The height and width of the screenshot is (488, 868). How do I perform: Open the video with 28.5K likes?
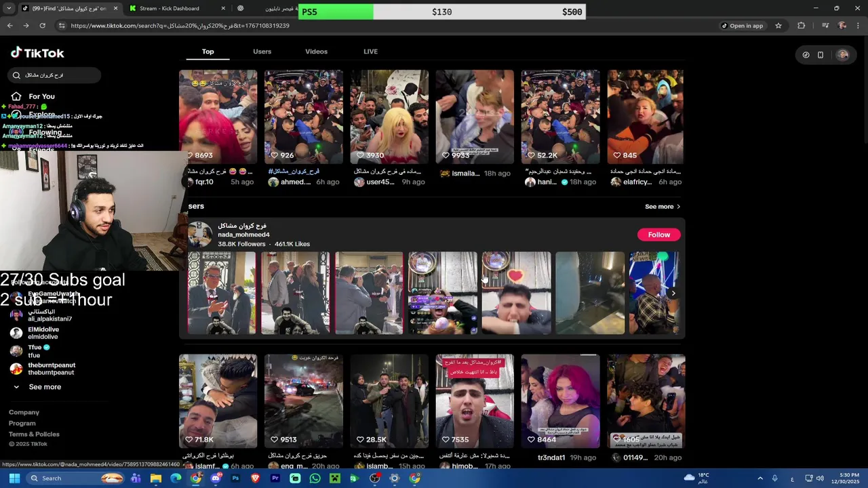pyautogui.click(x=389, y=401)
